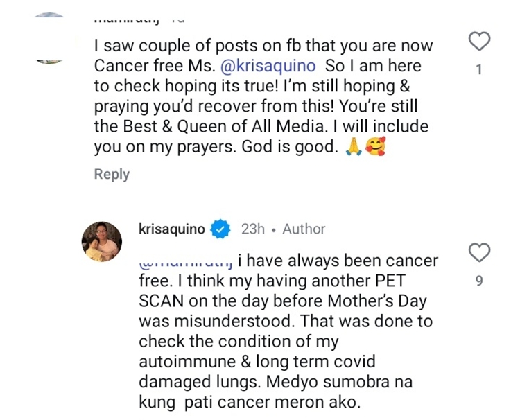
Task: Click the Author label
Action: [304, 229]
